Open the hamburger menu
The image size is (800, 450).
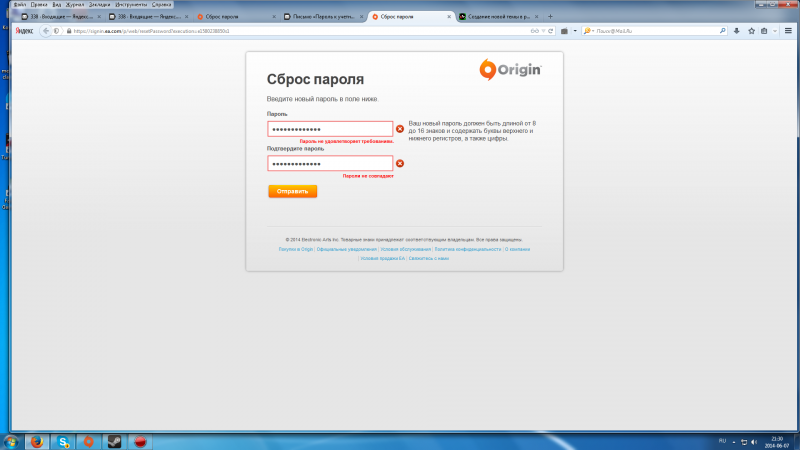click(x=788, y=31)
